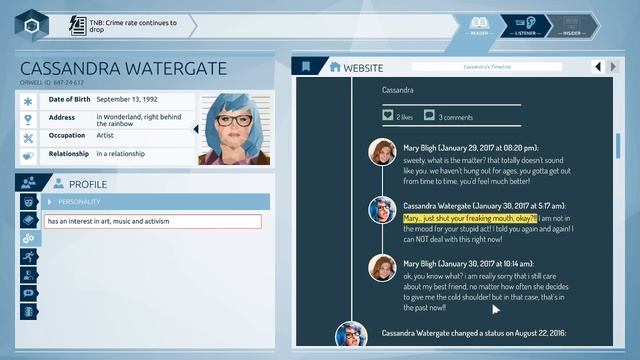Click the 'Artist' occupation value
Screen dimensions: 640x360
[105, 136]
